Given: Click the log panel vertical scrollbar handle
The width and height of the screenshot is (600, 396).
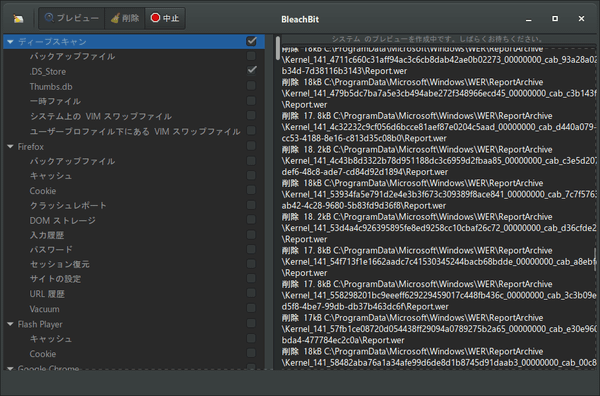Looking at the screenshot, I should point(278,48).
